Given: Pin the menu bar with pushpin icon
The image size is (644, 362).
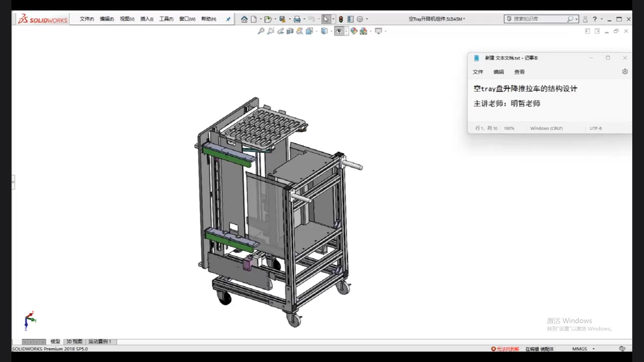Looking at the screenshot, I should coord(228,19).
